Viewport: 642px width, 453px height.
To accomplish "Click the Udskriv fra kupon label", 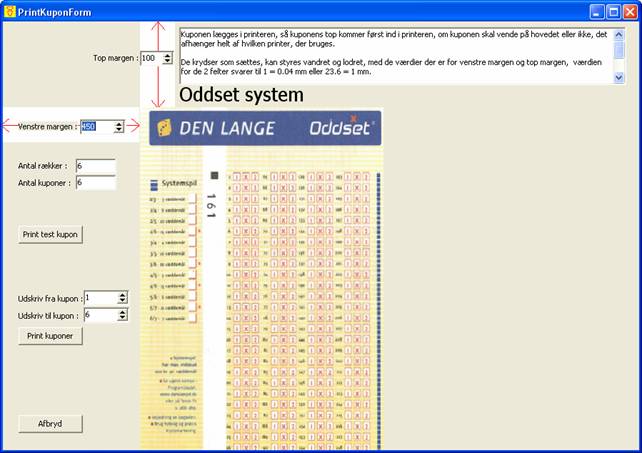I will 50,299.
